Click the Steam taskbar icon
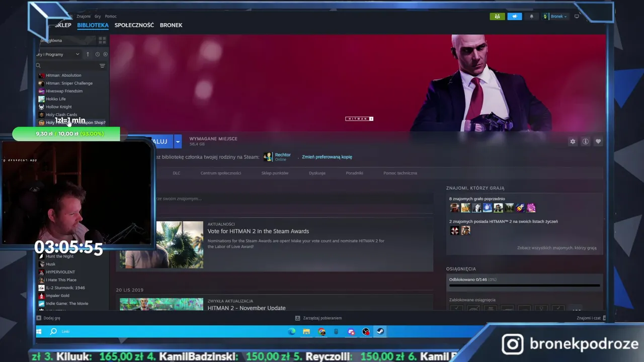 tap(380, 331)
